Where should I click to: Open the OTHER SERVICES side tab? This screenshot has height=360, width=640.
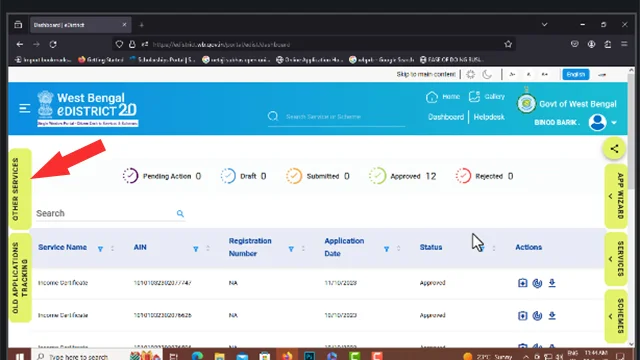[20, 189]
